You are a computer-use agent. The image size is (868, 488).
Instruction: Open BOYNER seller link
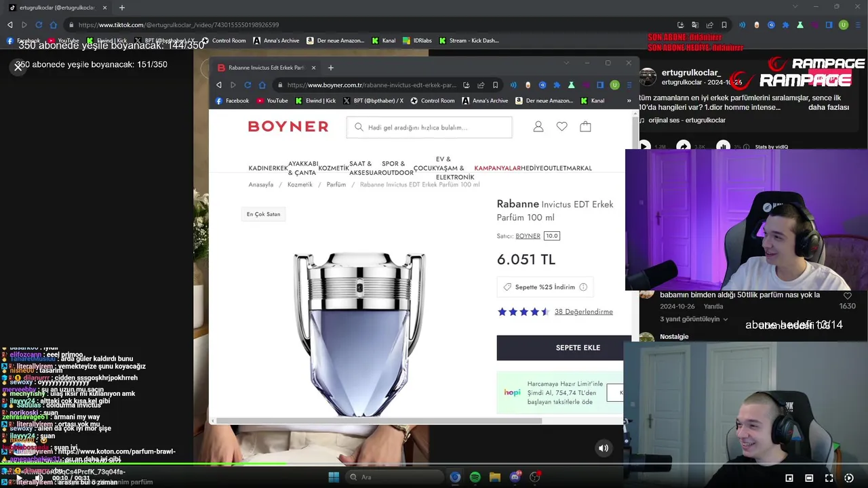pos(528,236)
